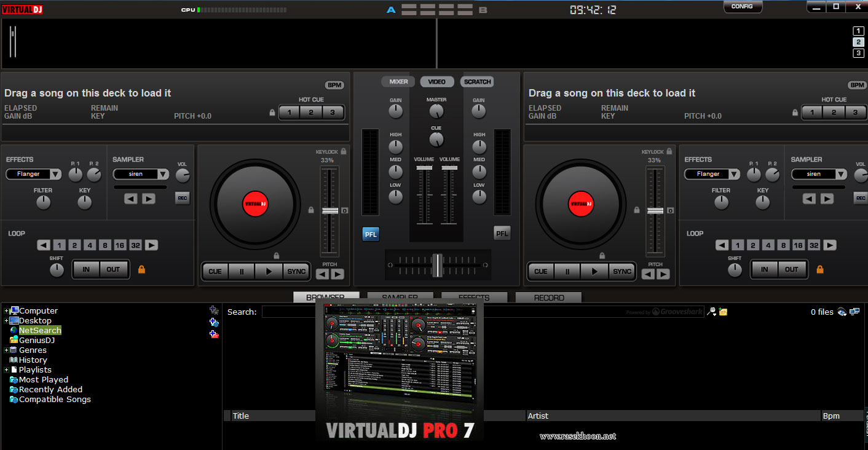Screen dimensions: 868x450
Task: Nudge right deck pitch up arrow
Action: click(663, 274)
